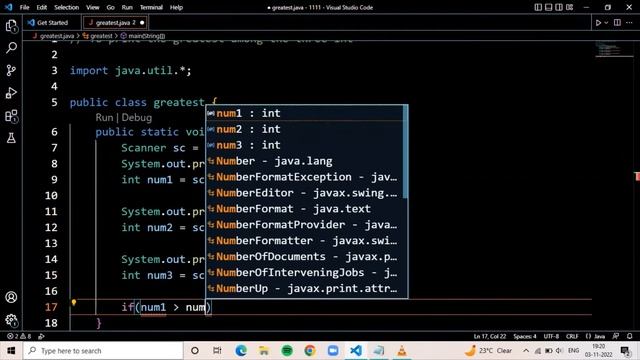Viewport: 640px width, 360px height.
Task: Select suggestion num2 : int
Action: [304, 129]
